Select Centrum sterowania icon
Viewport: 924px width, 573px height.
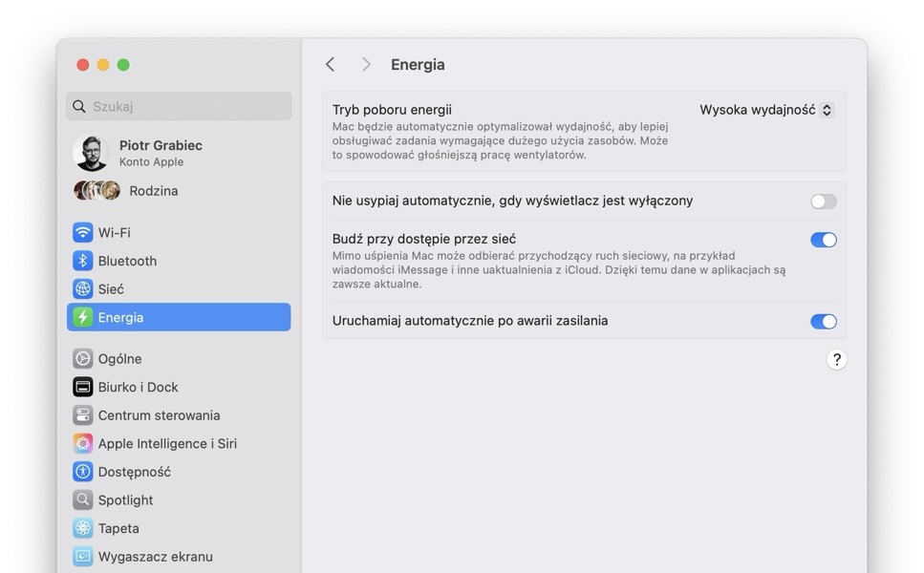click(x=82, y=415)
